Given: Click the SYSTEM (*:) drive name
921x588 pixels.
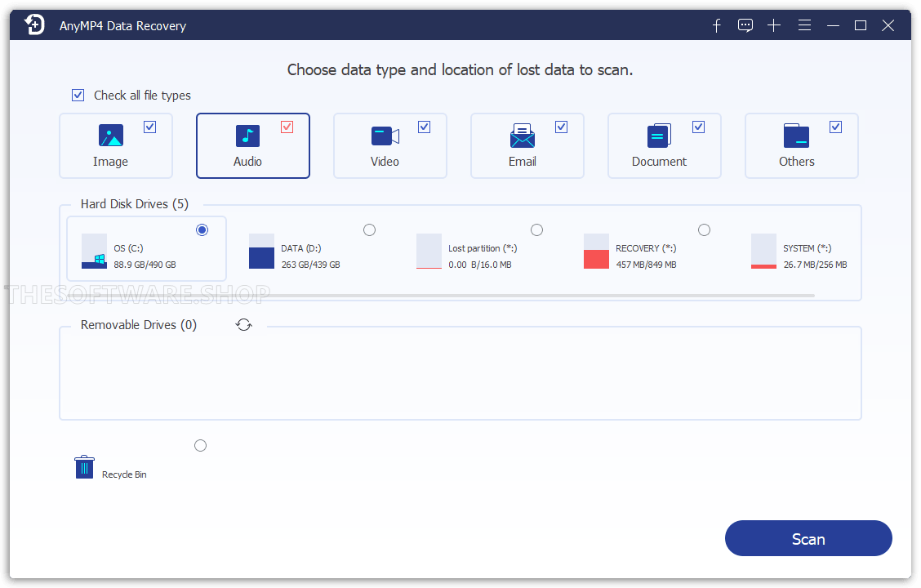Looking at the screenshot, I should (x=808, y=248).
